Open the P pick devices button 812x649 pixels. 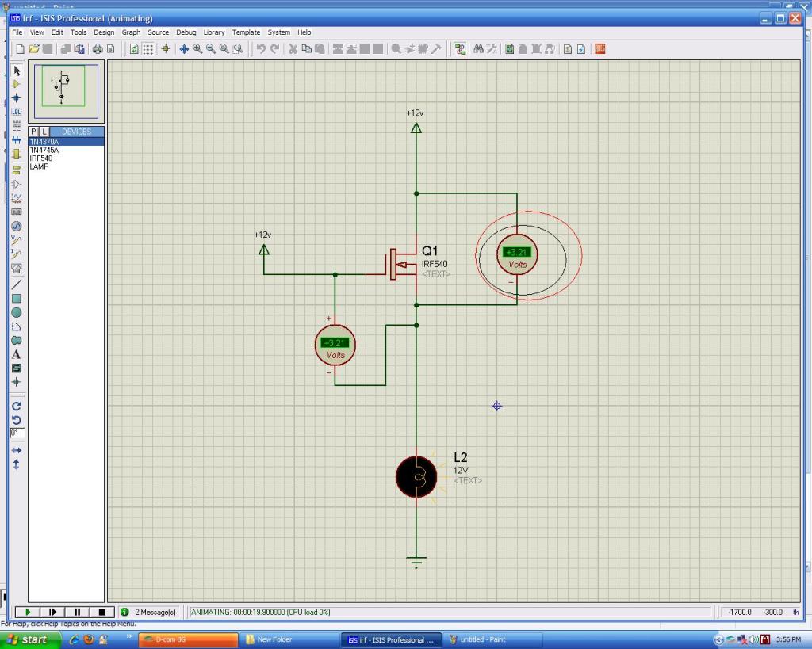point(34,132)
